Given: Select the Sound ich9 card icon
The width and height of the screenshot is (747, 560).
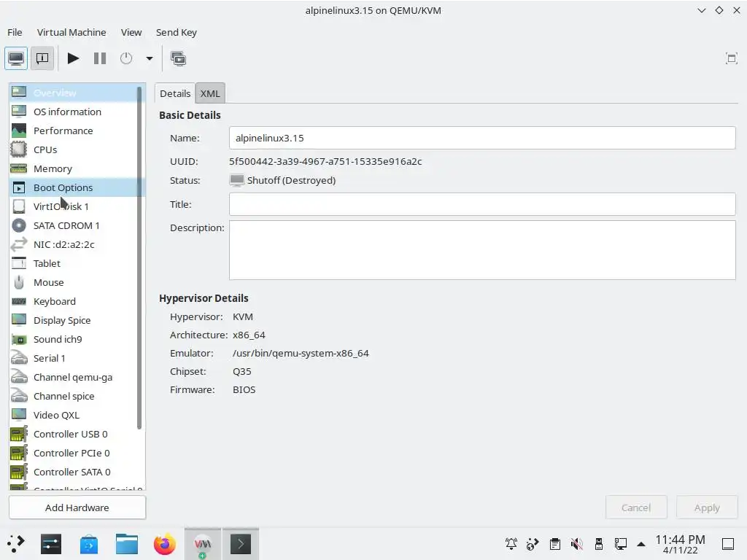Looking at the screenshot, I should (19, 340).
